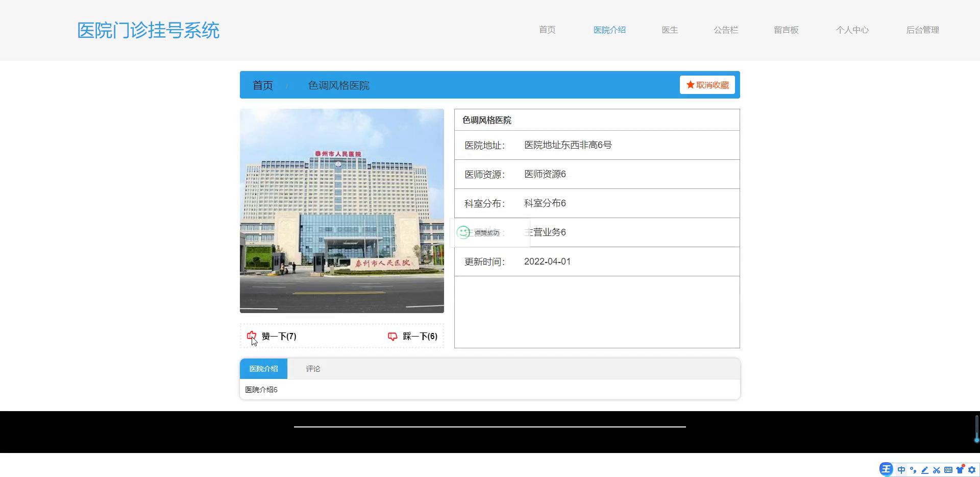Open 医生 in top navigation

(x=670, y=30)
